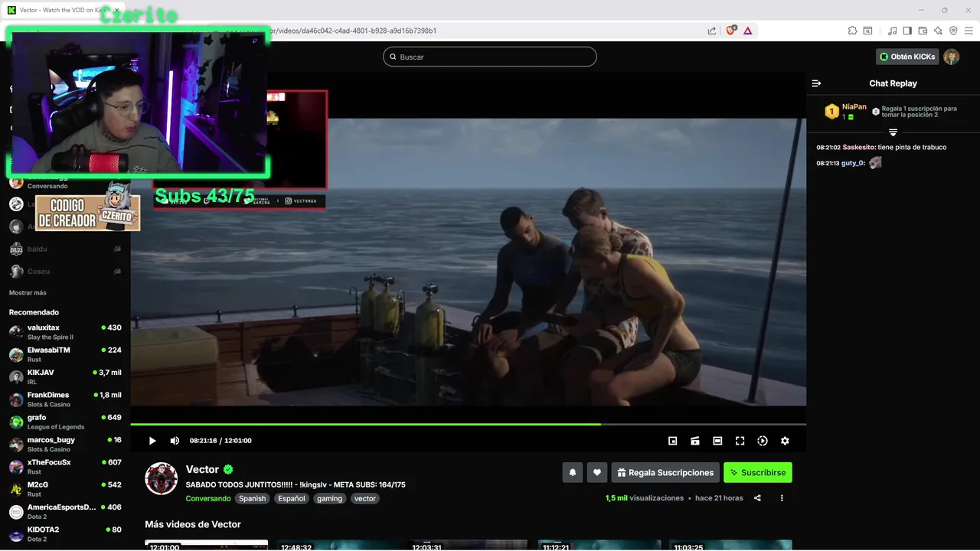Switch player to theater mode

click(x=717, y=441)
